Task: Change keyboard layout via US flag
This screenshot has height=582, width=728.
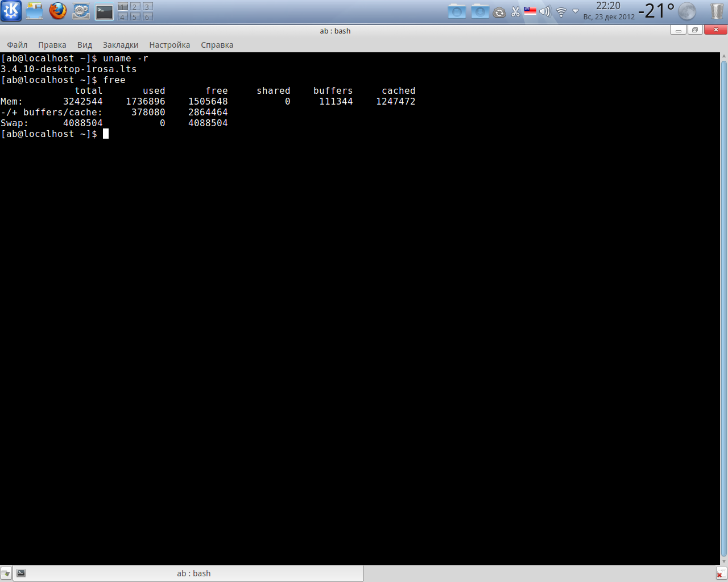Action: tap(531, 11)
